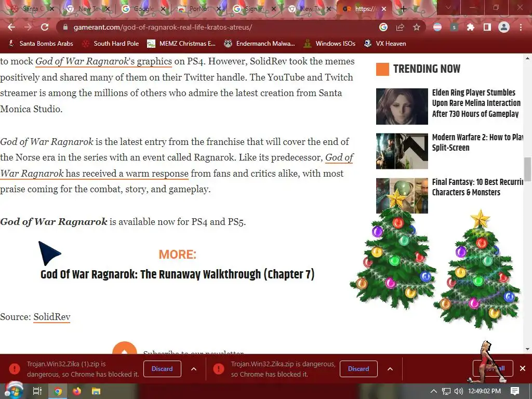
Task: Switch to the Google tab
Action: (x=142, y=9)
